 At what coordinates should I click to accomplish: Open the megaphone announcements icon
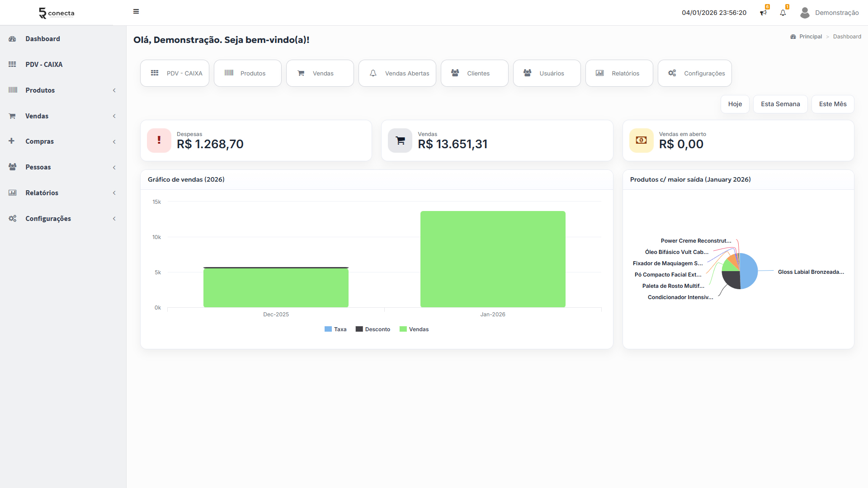763,13
